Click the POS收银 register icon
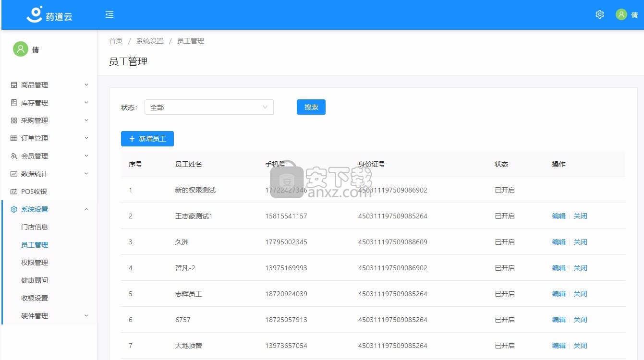Image resolution: width=644 pixels, height=360 pixels. 14,192
